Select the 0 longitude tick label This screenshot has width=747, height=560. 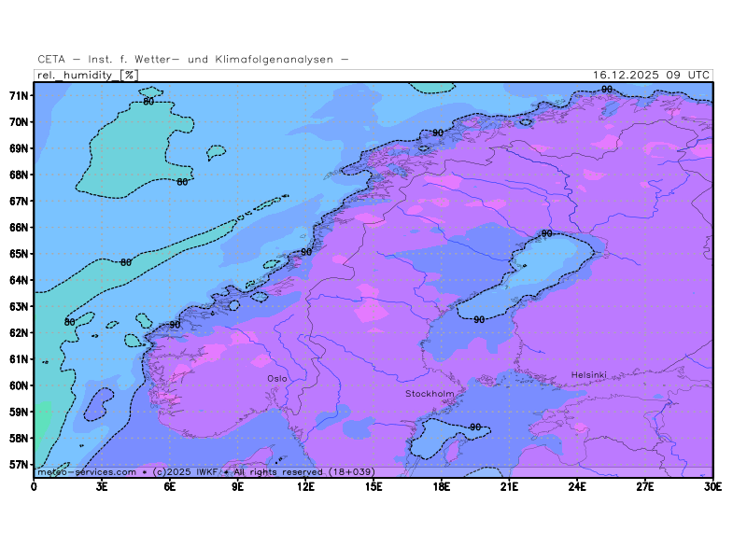point(35,485)
